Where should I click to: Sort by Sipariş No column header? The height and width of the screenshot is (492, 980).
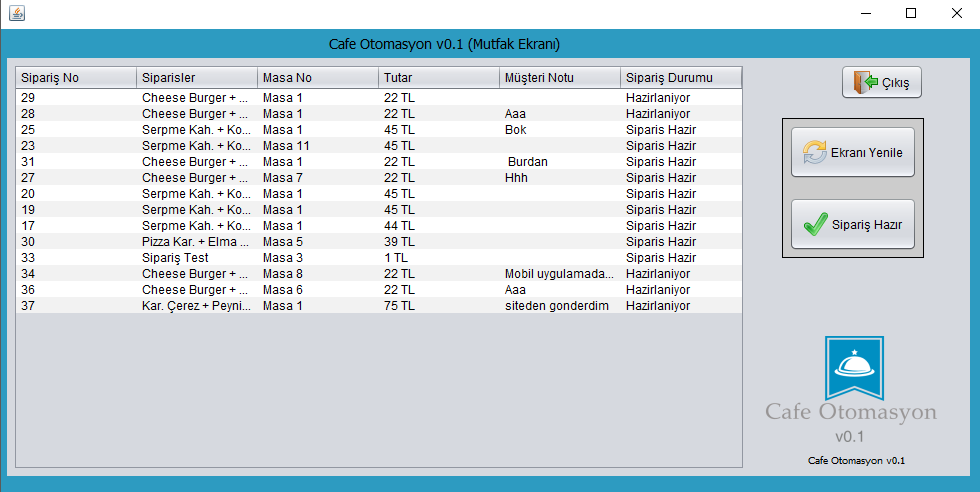76,78
